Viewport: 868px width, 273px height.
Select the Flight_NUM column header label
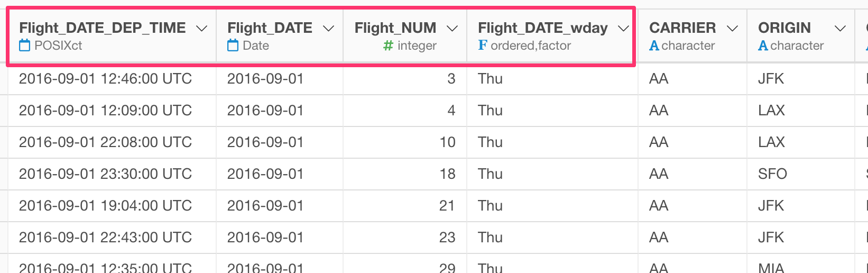(395, 28)
